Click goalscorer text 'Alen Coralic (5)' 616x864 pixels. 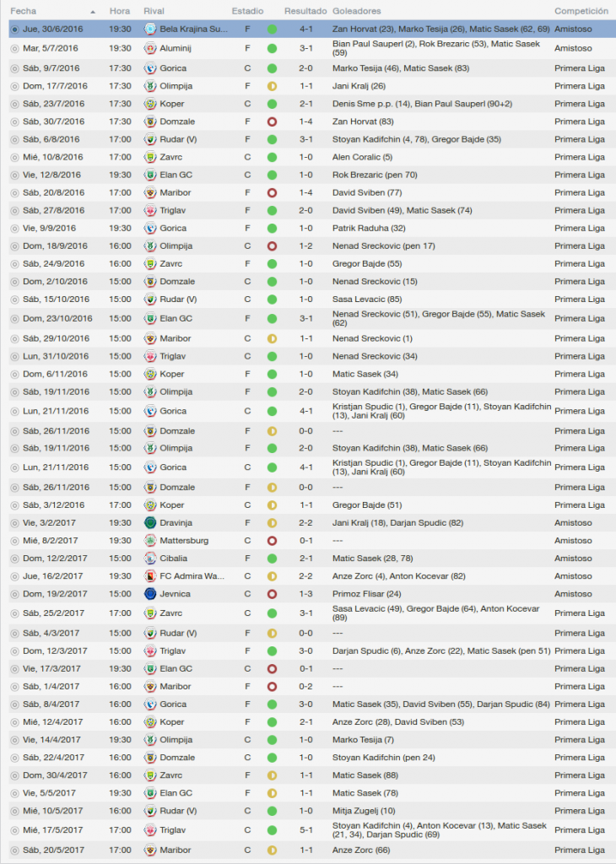pos(362,157)
